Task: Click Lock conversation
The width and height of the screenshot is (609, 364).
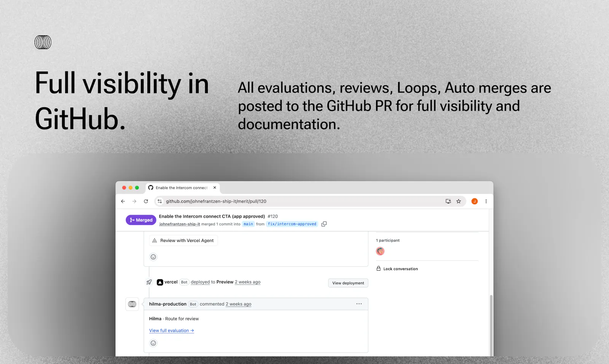Action: (x=397, y=269)
